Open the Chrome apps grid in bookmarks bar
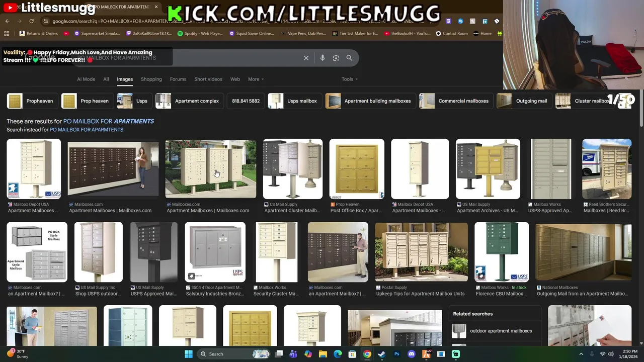Image resolution: width=644 pixels, height=362 pixels. click(7, 34)
